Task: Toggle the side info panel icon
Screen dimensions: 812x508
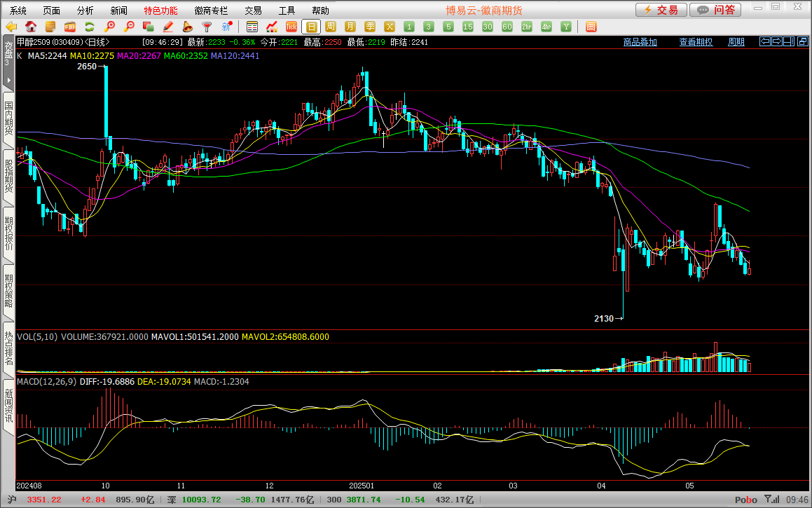Action: pos(789,41)
